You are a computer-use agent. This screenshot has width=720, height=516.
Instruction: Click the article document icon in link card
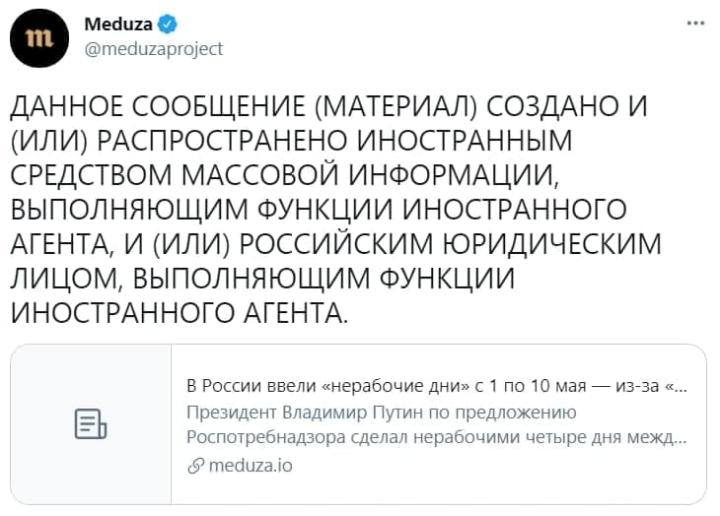click(91, 424)
